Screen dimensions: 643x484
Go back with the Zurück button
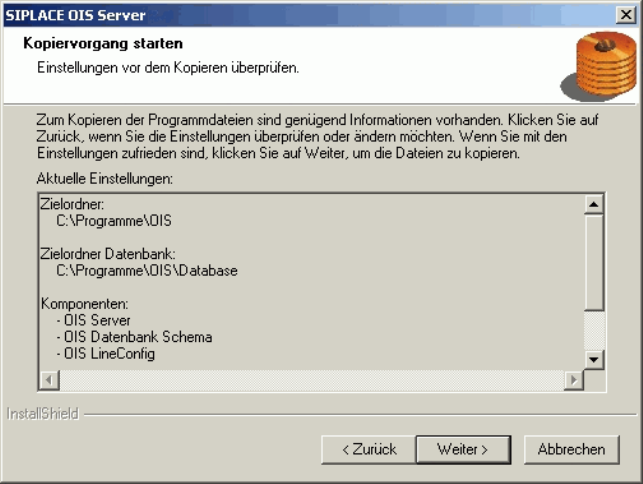click(x=368, y=449)
